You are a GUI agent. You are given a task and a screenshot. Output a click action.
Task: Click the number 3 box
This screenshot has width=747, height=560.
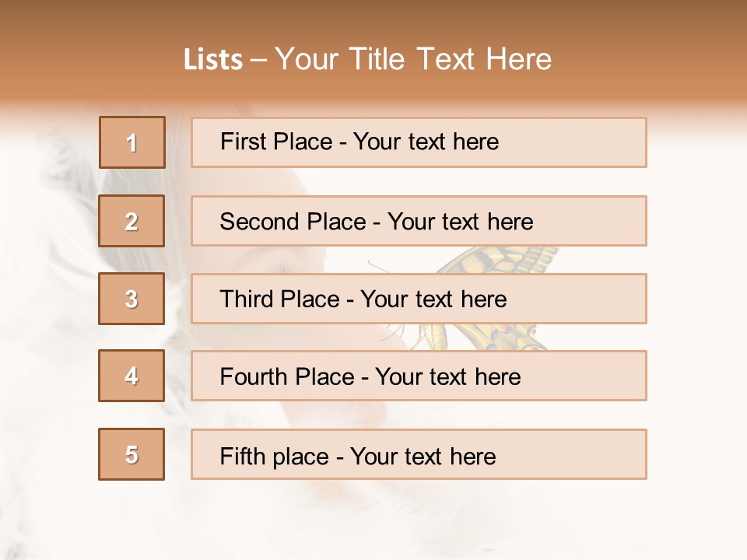[132, 299]
